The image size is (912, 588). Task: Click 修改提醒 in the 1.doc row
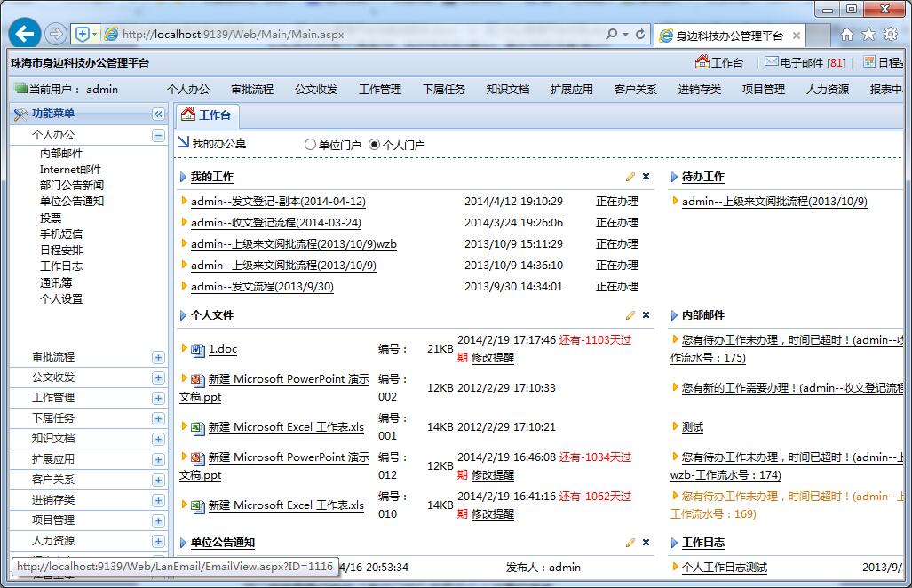click(x=493, y=358)
